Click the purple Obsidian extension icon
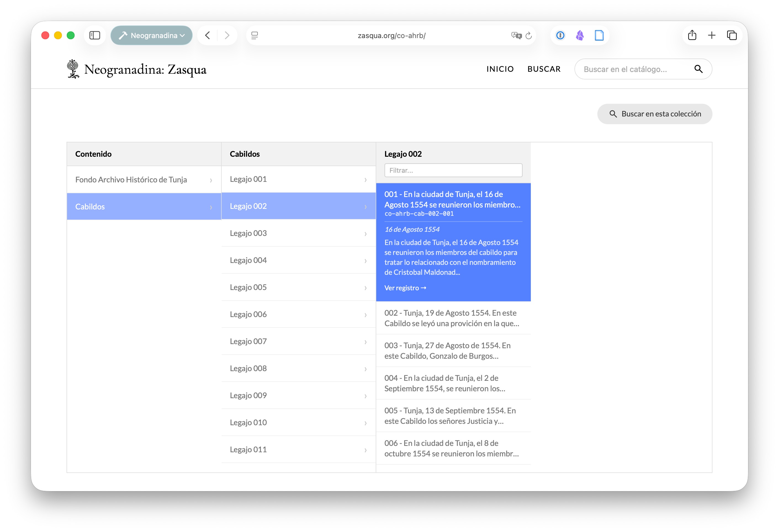The height and width of the screenshot is (532, 779). click(580, 35)
